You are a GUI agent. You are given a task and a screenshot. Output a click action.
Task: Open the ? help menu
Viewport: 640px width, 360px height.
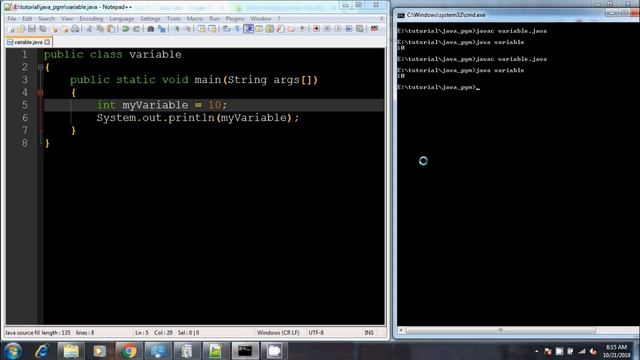coord(279,19)
